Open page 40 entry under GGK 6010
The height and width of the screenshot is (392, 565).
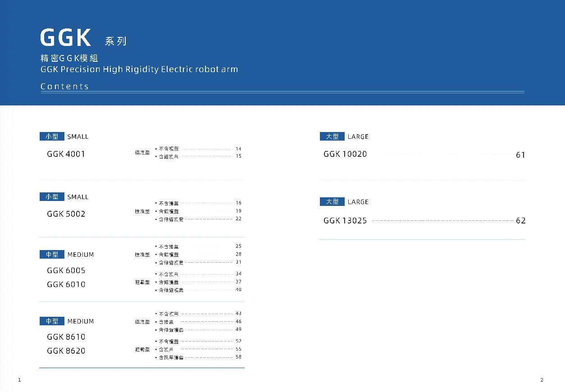point(238,290)
